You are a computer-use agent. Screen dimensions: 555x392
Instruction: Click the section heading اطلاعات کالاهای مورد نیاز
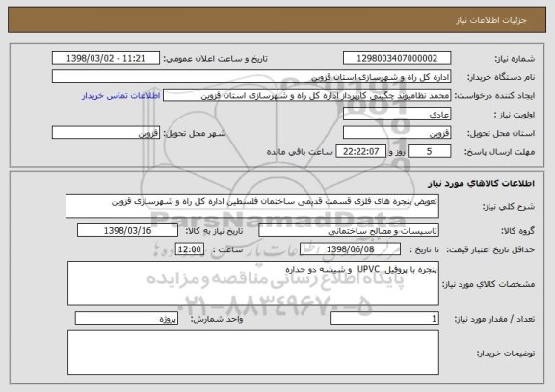tap(482, 183)
